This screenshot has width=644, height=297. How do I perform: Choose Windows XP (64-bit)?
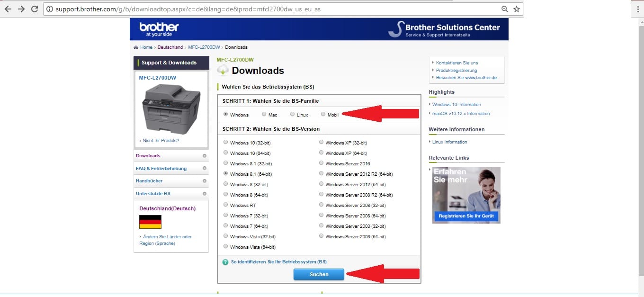pyautogui.click(x=321, y=153)
